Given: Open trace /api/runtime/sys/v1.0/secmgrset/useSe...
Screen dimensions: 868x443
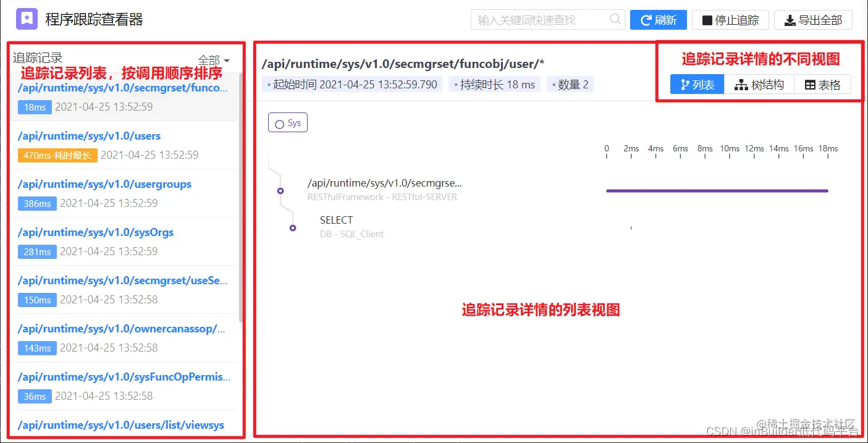Looking at the screenshot, I should (123, 281).
